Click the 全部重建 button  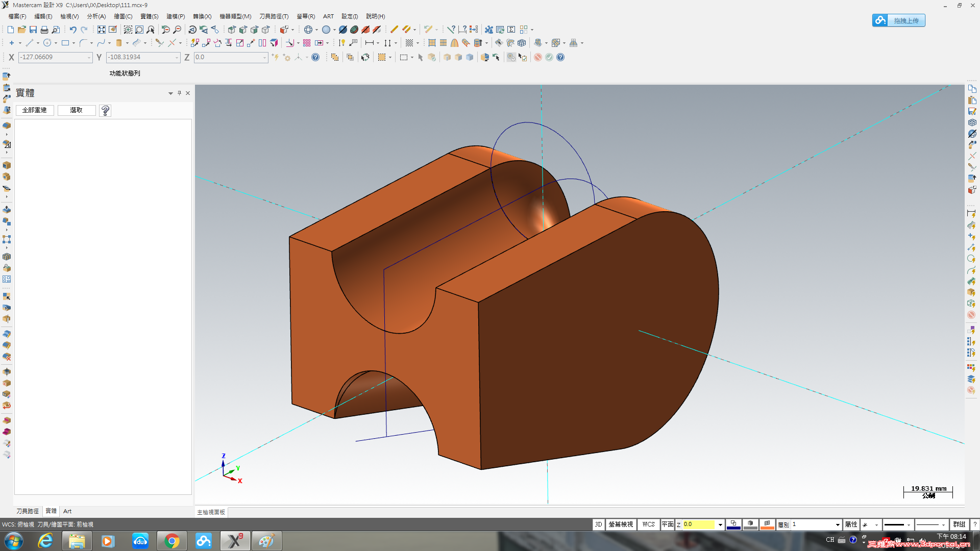[x=35, y=110]
